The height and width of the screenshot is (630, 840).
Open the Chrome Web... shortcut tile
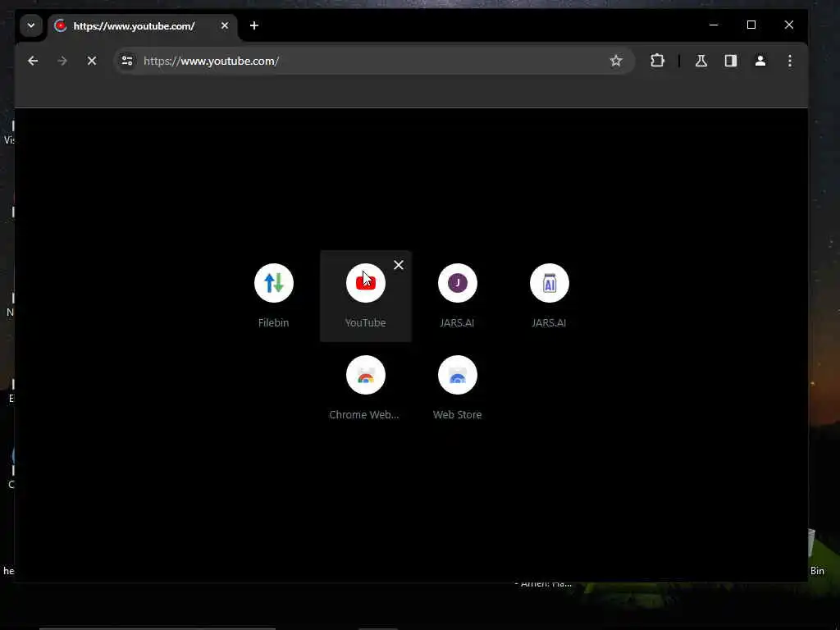point(365,387)
